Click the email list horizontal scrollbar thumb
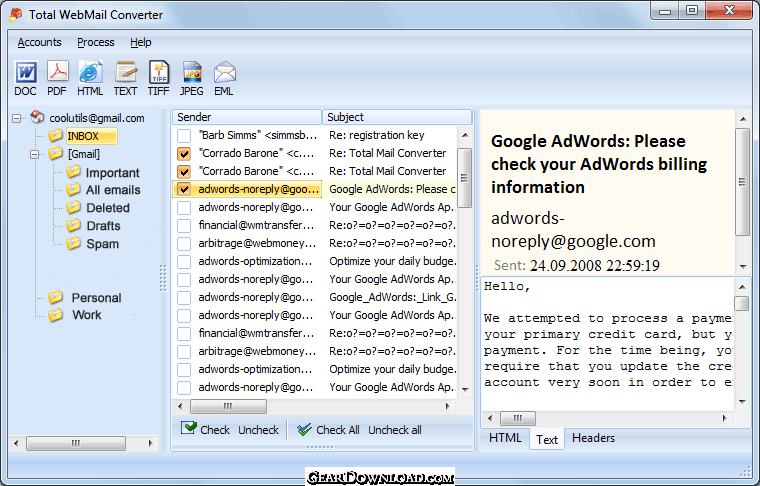This screenshot has width=760, height=486. click(228, 406)
